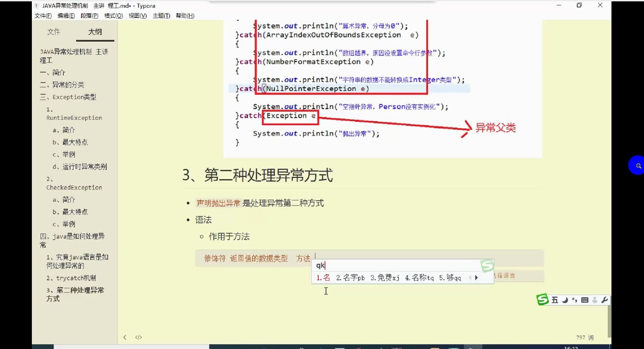Jump to 最大特点 under RuntimeException
The height and width of the screenshot is (349, 644).
click(x=70, y=142)
